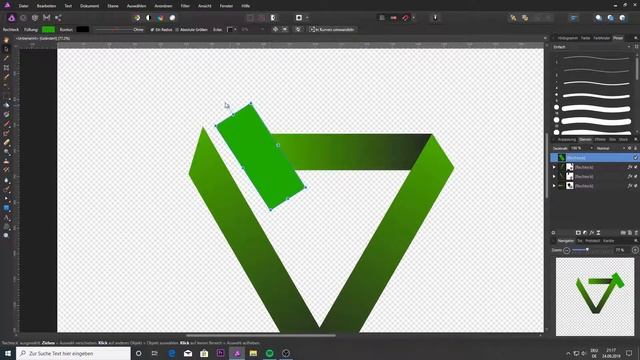Switch to the Effekte panel tab

(x=600, y=140)
